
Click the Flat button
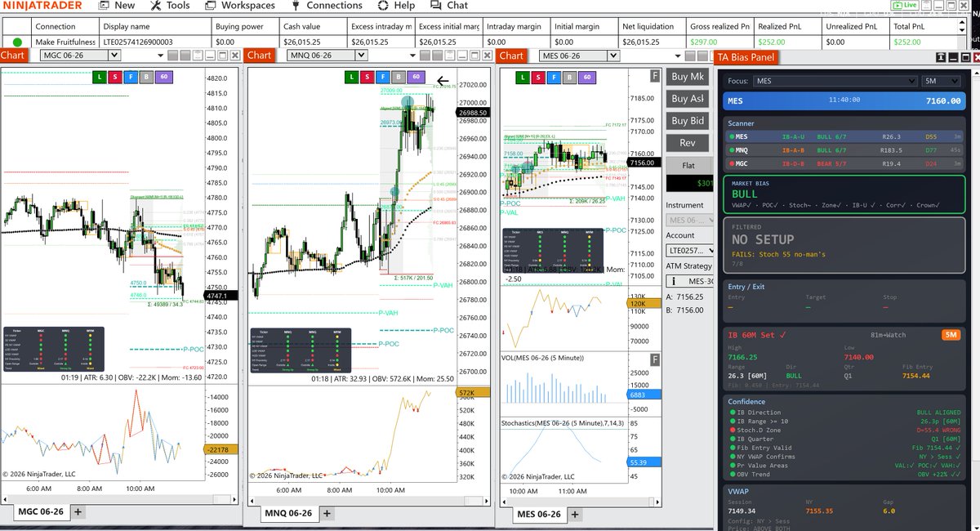click(x=688, y=165)
